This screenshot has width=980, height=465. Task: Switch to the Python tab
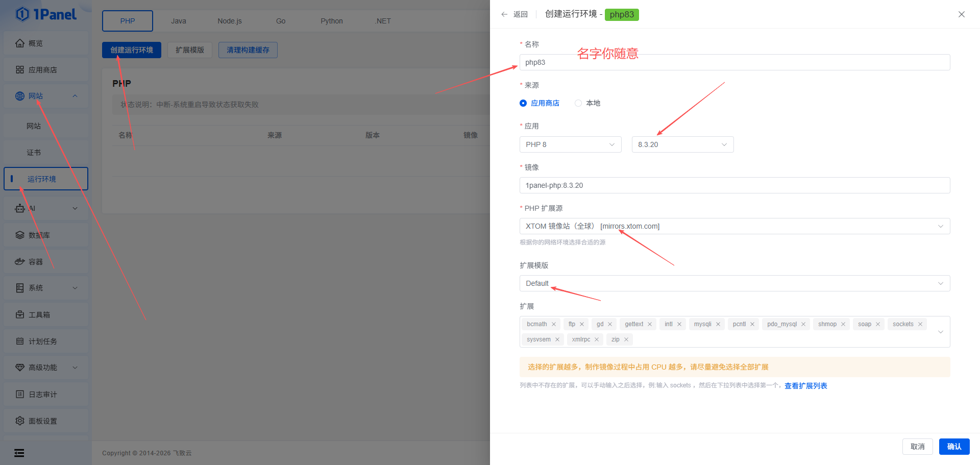[x=332, y=21]
